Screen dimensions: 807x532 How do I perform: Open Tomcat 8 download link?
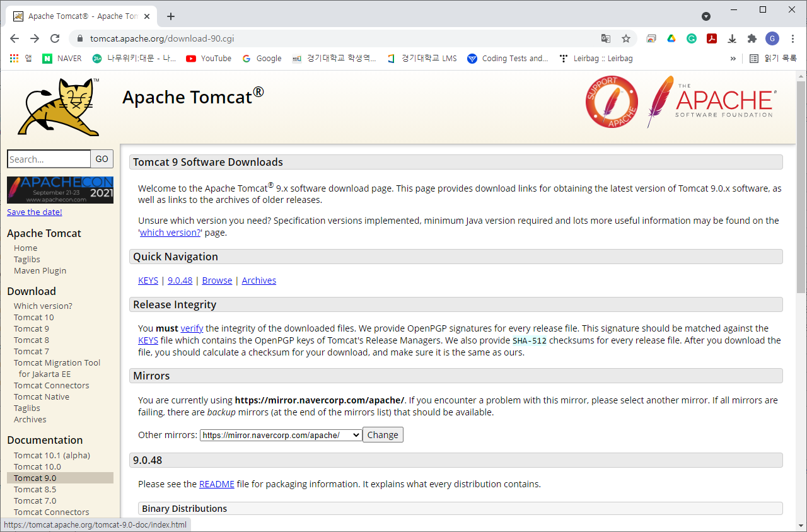32,340
